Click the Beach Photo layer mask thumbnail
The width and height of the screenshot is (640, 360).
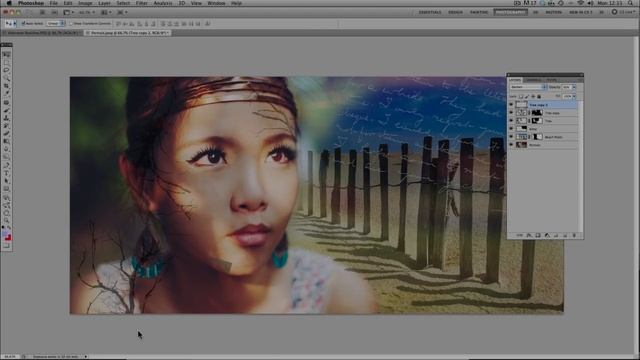point(538,137)
